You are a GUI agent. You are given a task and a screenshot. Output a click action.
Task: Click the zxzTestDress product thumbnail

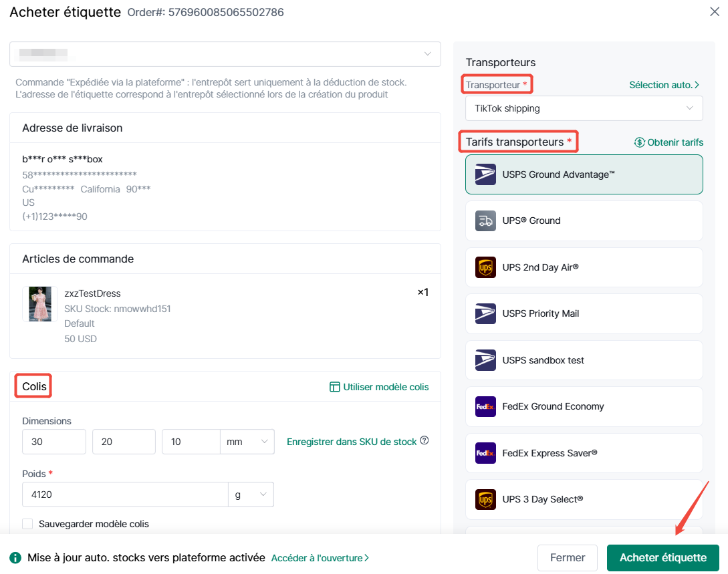40,304
